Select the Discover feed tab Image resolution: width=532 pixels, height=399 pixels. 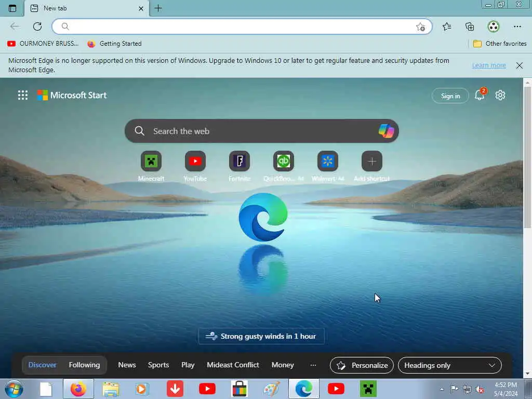(42, 365)
